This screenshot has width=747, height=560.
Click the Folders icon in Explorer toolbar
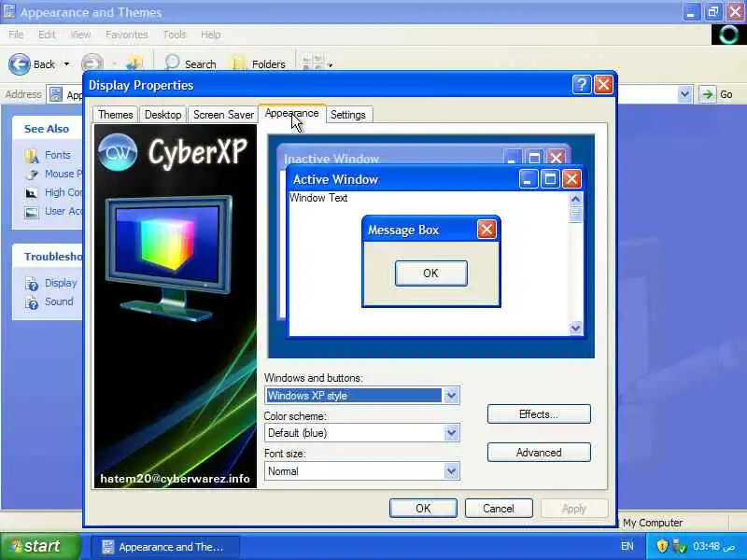pos(238,63)
